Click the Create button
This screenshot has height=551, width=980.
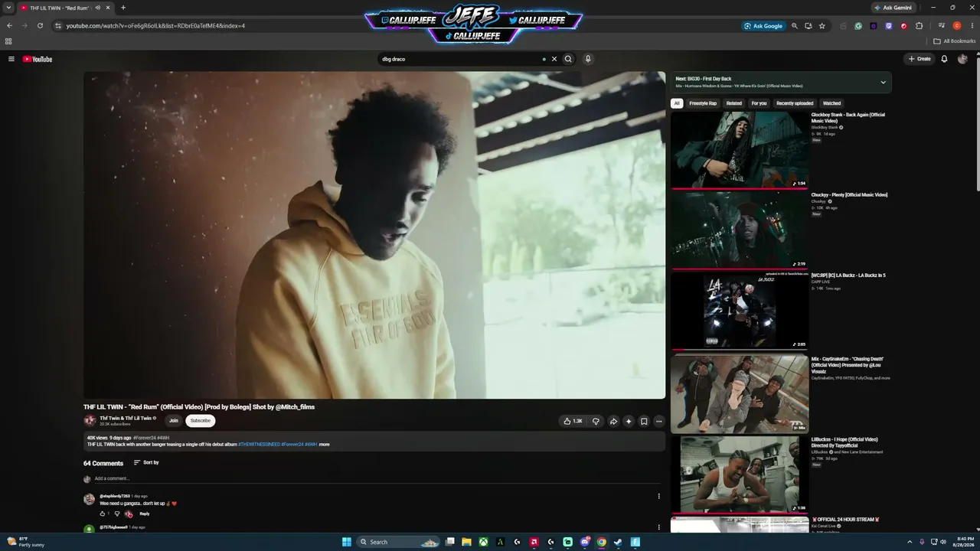(x=920, y=59)
